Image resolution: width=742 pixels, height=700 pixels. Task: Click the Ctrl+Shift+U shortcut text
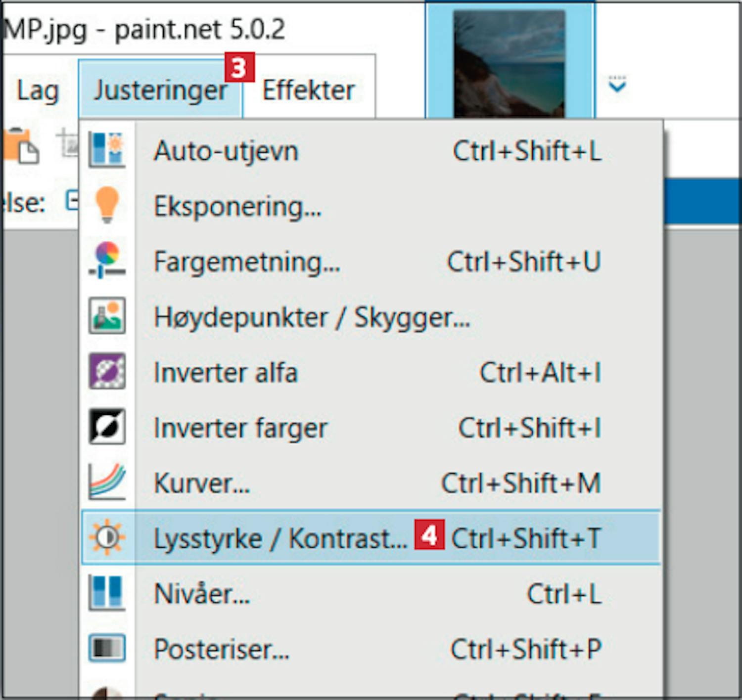click(x=524, y=261)
